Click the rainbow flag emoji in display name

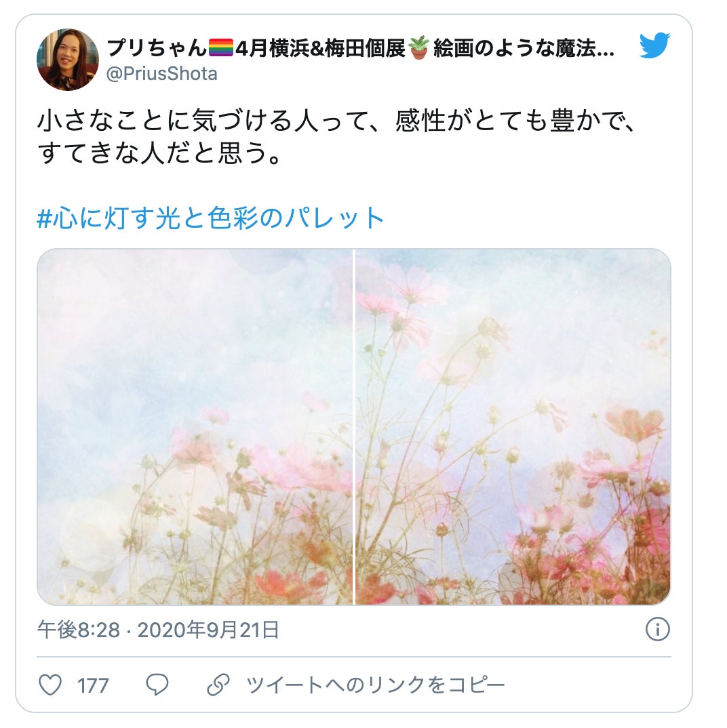point(220,48)
